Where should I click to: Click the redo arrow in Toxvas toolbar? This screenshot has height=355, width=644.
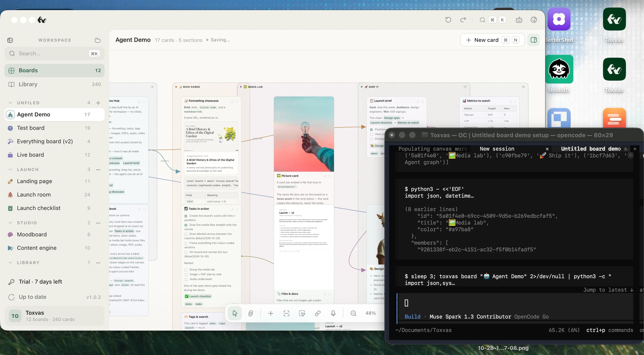[463, 20]
